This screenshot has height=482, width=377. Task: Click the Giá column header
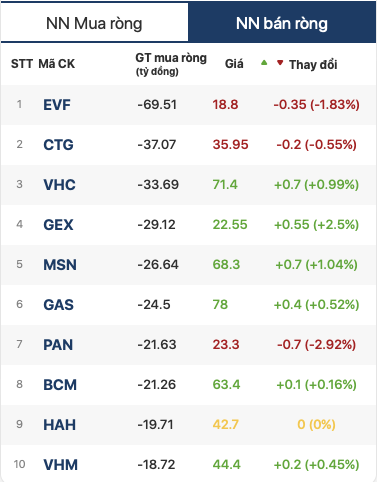pyautogui.click(x=234, y=64)
